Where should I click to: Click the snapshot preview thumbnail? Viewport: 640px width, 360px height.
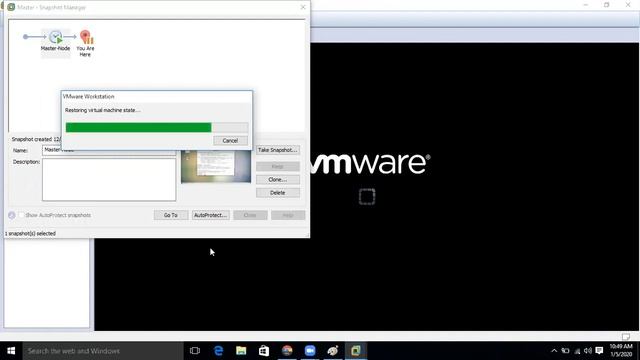tap(216, 167)
